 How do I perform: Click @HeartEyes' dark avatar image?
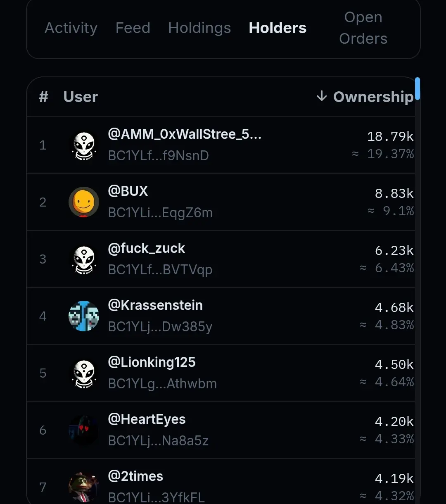click(84, 430)
